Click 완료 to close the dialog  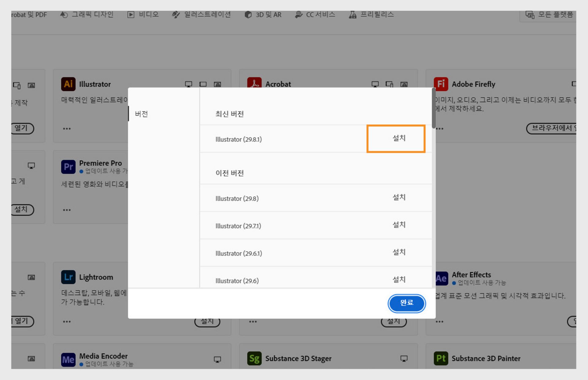click(x=406, y=303)
